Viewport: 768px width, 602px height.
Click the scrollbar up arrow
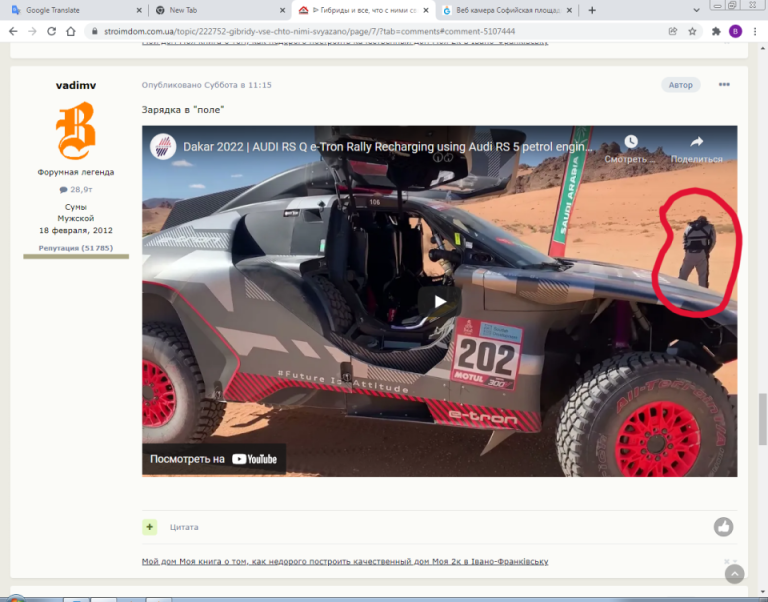click(763, 48)
